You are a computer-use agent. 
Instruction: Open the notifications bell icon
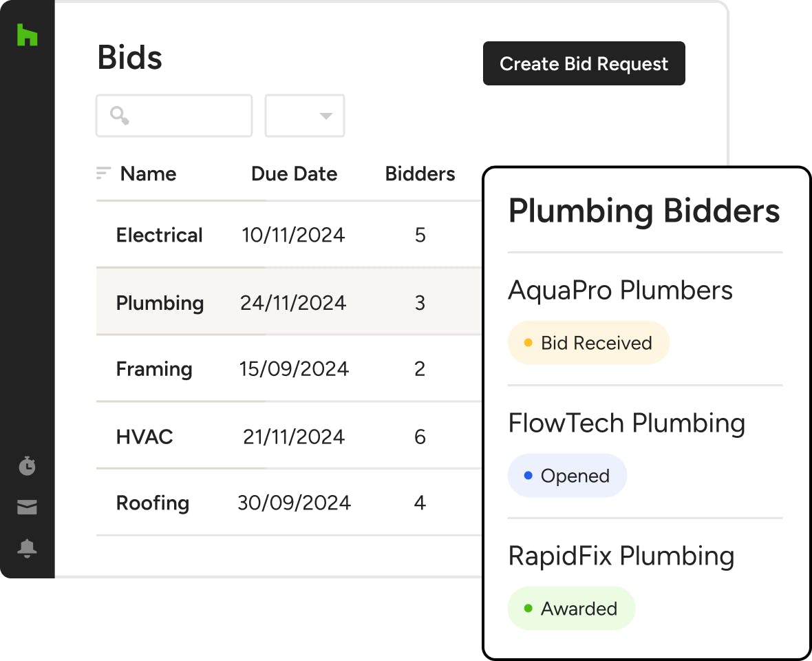[27, 548]
